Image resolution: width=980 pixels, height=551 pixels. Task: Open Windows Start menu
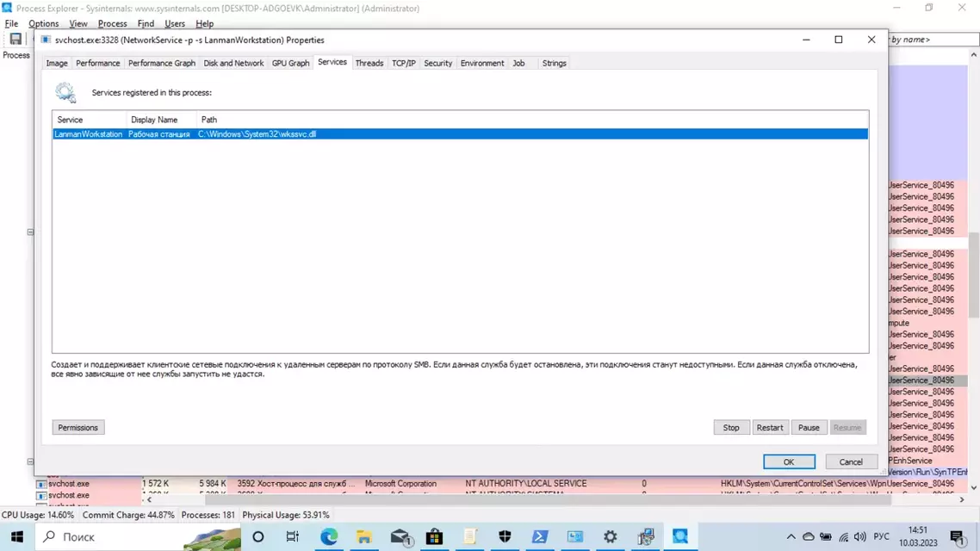coord(17,536)
